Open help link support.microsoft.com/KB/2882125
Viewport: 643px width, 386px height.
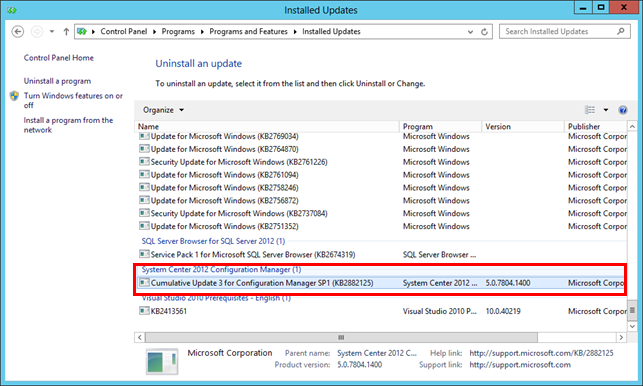tap(541, 353)
